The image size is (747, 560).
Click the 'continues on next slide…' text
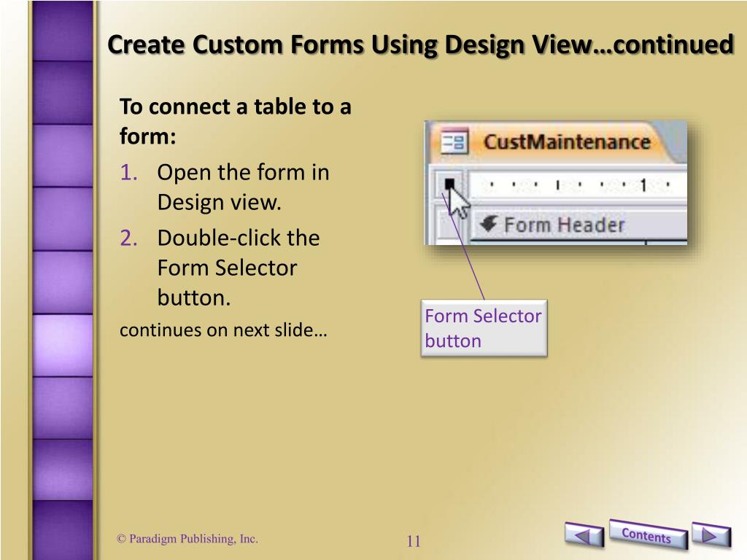coord(223,330)
